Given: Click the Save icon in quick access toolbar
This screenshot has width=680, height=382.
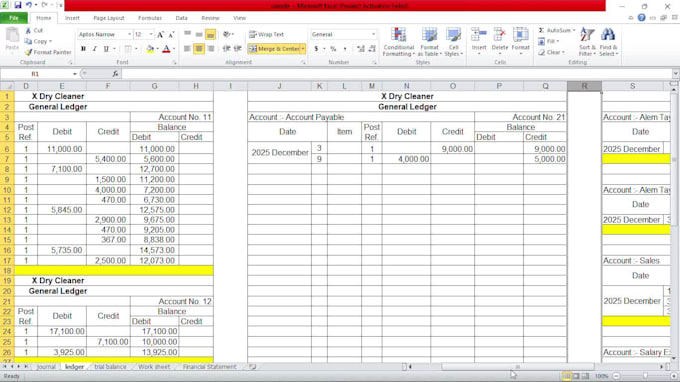Looking at the screenshot, I should (x=18, y=5).
